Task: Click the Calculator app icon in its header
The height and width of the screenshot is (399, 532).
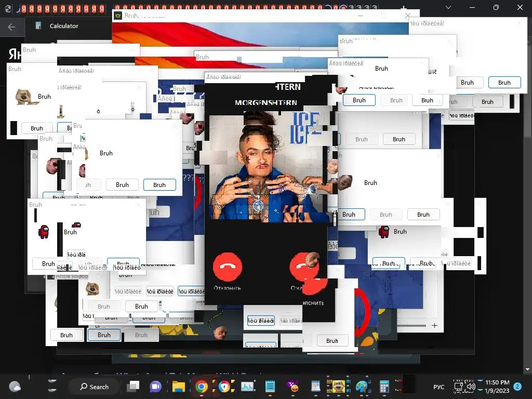Action: point(38,26)
